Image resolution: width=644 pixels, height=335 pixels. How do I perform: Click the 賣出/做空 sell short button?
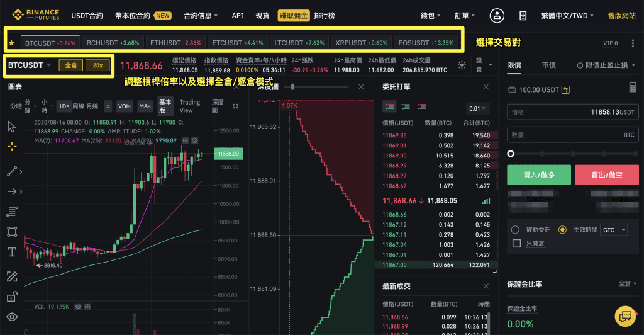pyautogui.click(x=607, y=174)
